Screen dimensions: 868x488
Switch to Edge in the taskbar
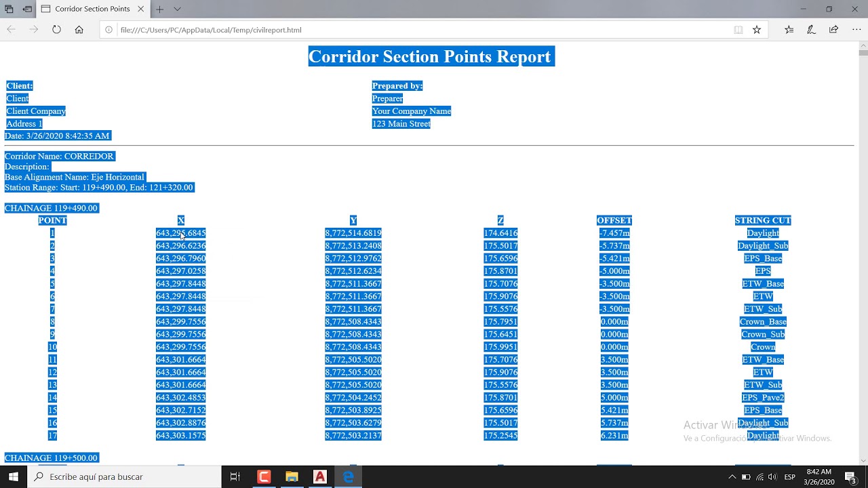(348, 476)
